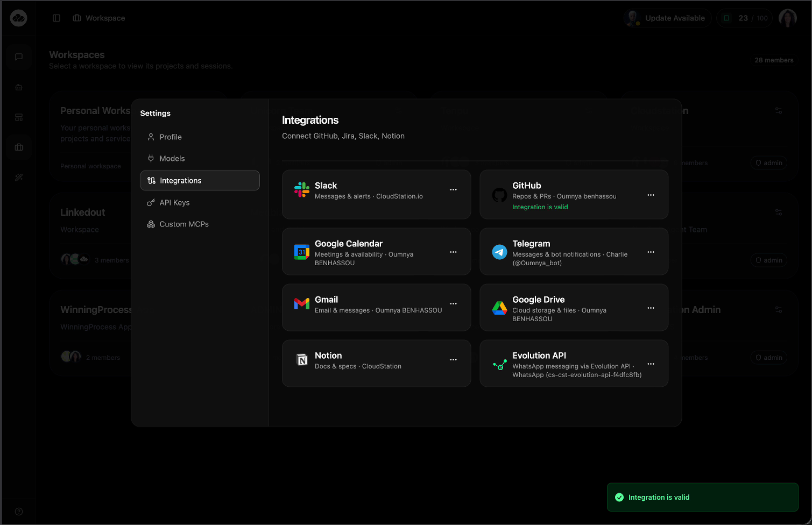The image size is (812, 525).
Task: Click the Notion logo icon
Action: click(302, 360)
